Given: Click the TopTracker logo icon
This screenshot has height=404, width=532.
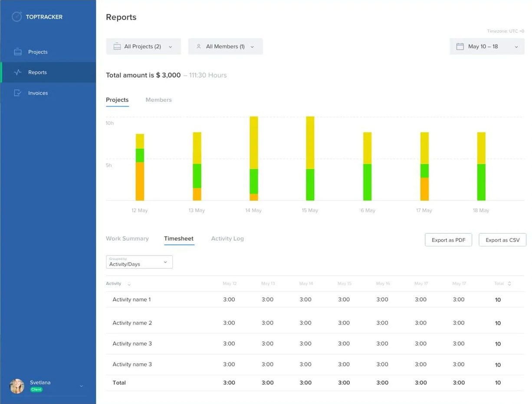Looking at the screenshot, I should [16, 17].
